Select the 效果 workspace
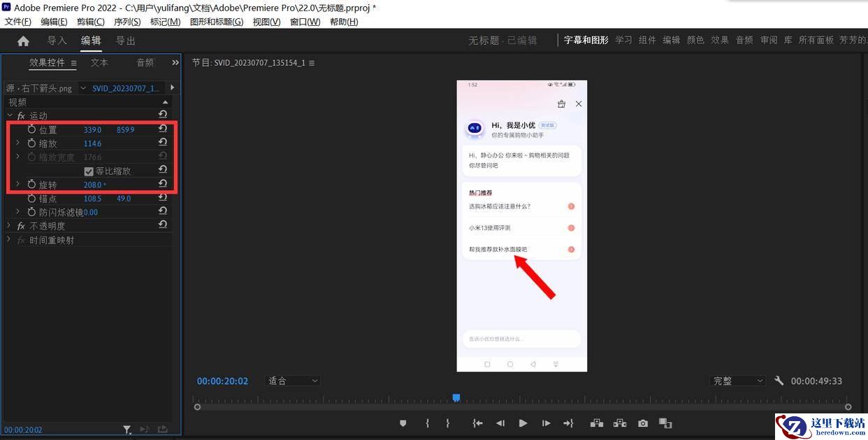Image resolution: width=868 pixels, height=440 pixels. [720, 41]
